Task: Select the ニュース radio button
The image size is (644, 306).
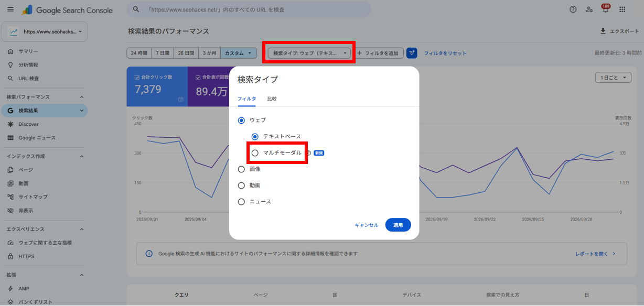Action: [241, 202]
